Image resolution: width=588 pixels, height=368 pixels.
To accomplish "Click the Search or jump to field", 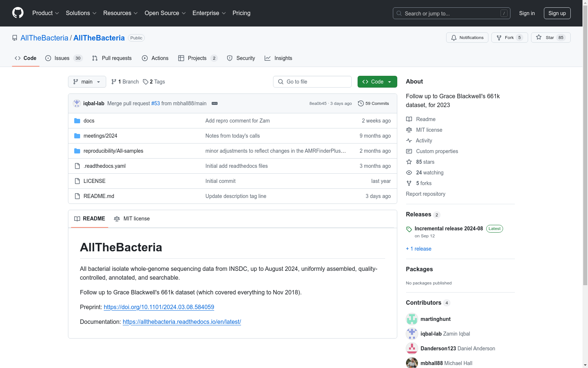I will point(452,13).
